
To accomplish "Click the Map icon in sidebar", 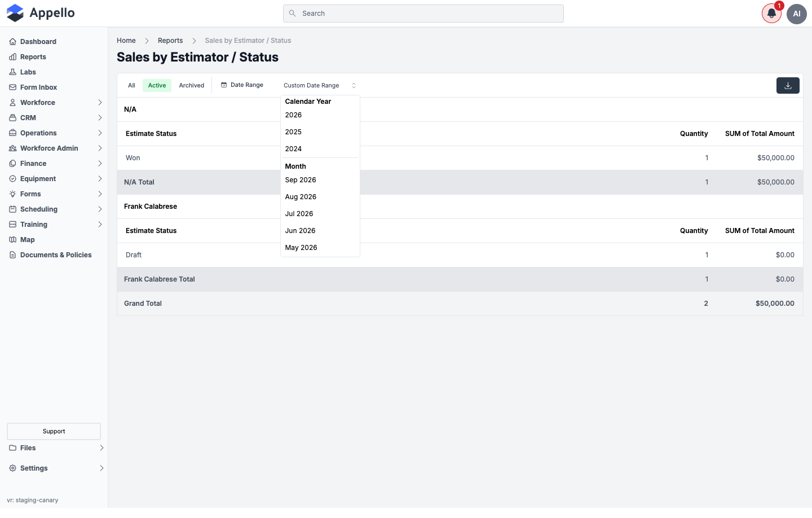I will [12, 240].
